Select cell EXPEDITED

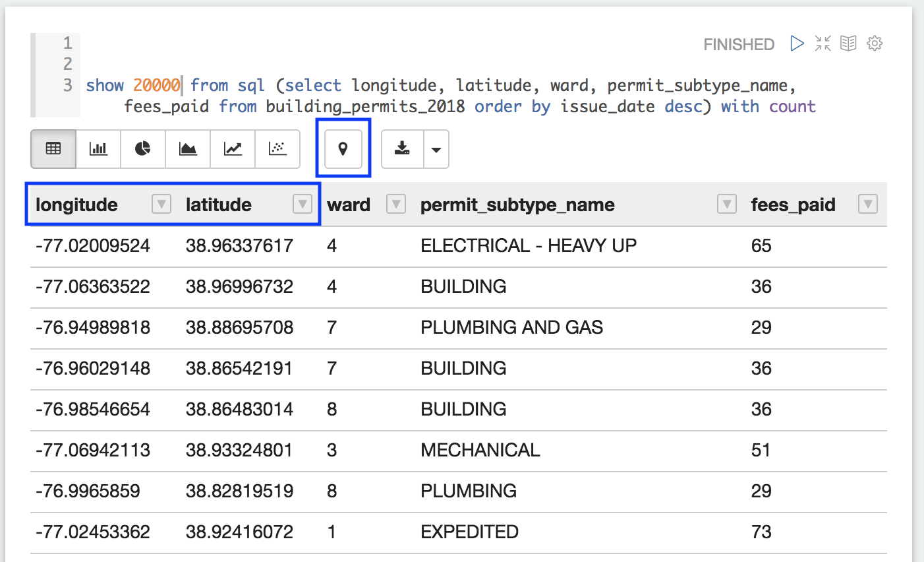[x=469, y=532]
